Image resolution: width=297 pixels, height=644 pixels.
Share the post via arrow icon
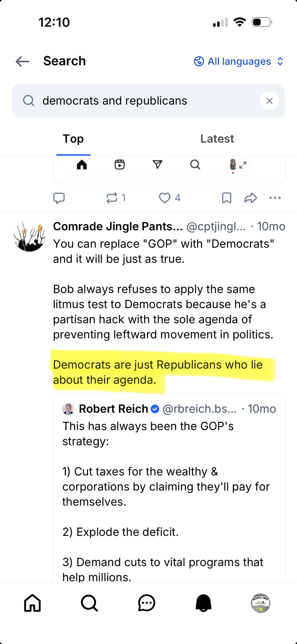click(251, 198)
